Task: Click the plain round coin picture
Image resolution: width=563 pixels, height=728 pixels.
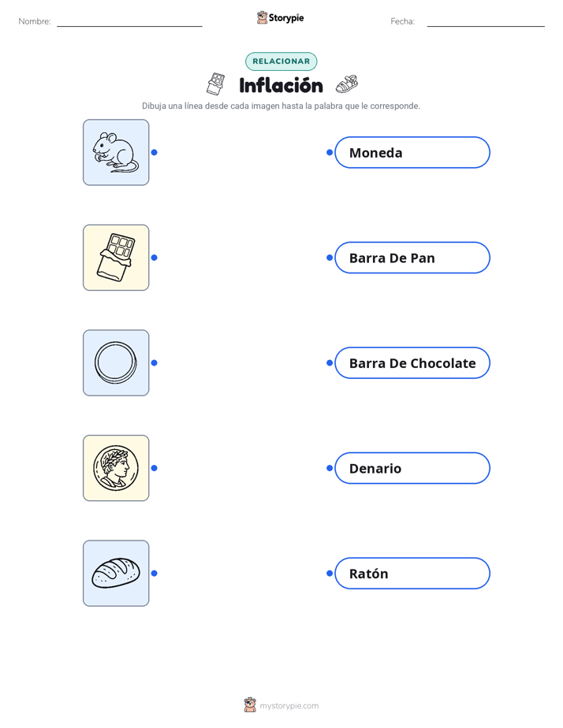Action: pyautogui.click(x=116, y=362)
